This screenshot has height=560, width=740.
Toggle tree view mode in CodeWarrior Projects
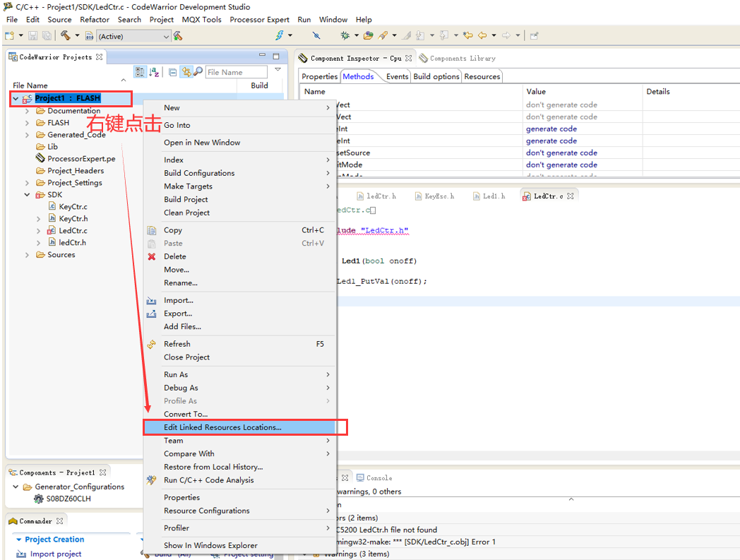140,72
